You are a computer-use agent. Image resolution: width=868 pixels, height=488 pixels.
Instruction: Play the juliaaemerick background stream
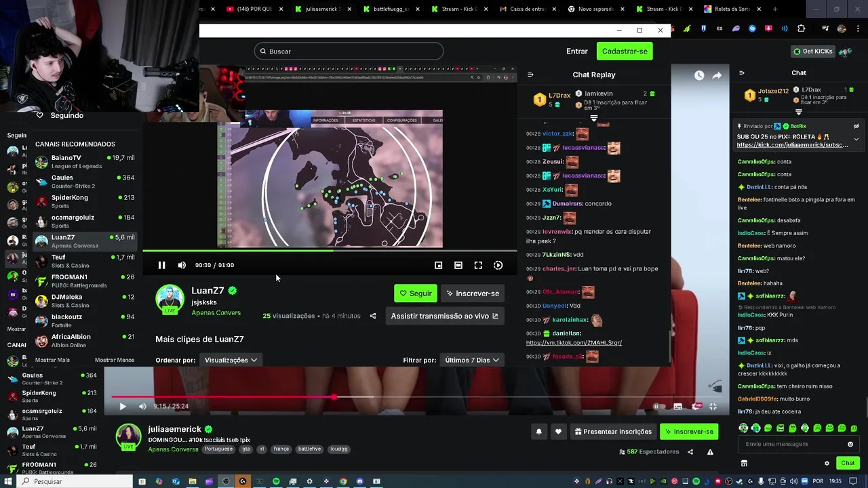coord(123,406)
